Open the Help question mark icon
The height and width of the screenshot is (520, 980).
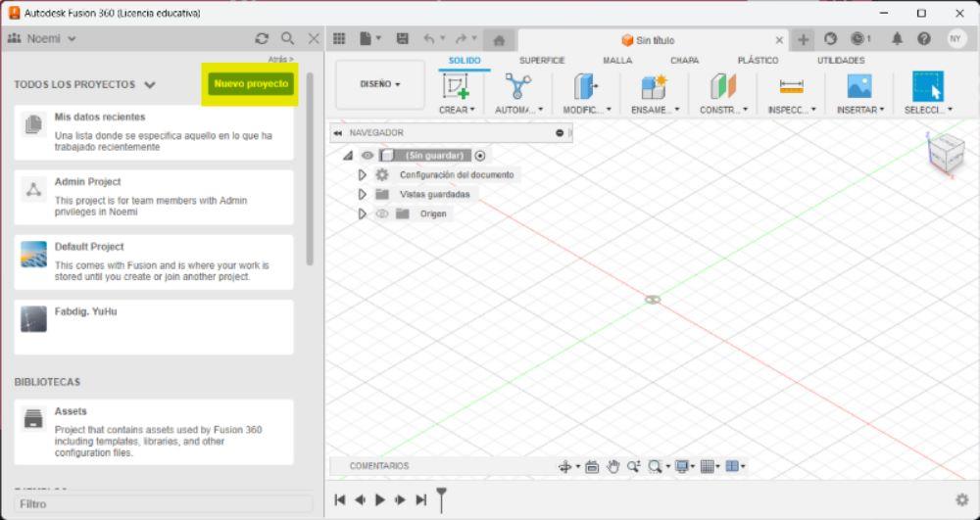[x=924, y=39]
